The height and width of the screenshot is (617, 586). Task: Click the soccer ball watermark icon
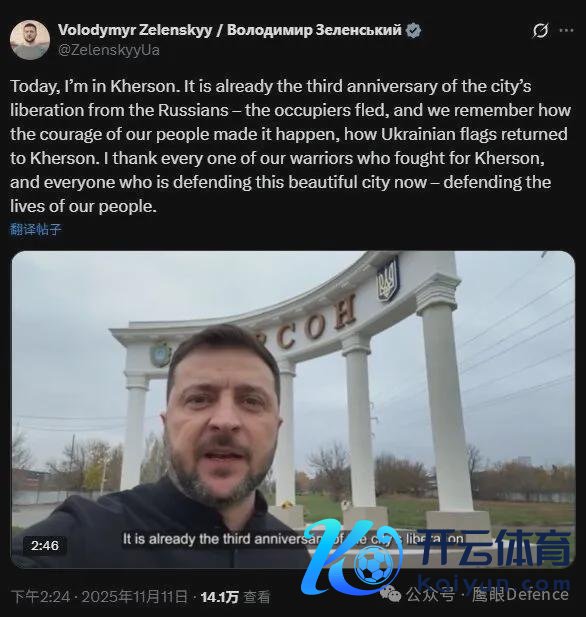coord(373,565)
